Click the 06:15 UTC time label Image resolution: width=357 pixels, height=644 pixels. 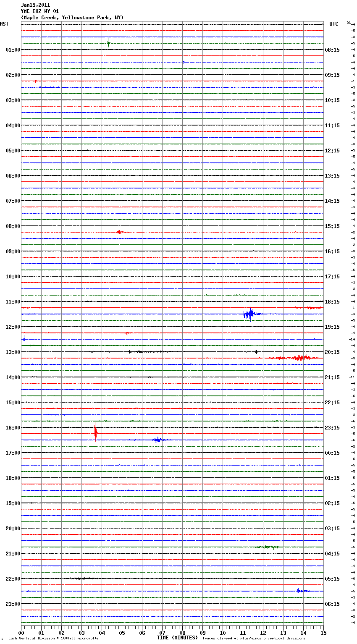pos(332,604)
